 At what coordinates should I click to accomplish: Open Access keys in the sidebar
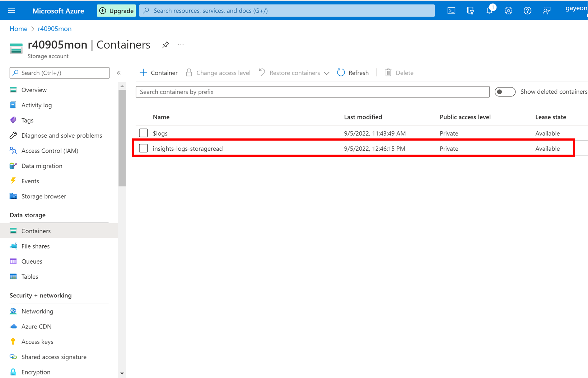[x=37, y=342]
